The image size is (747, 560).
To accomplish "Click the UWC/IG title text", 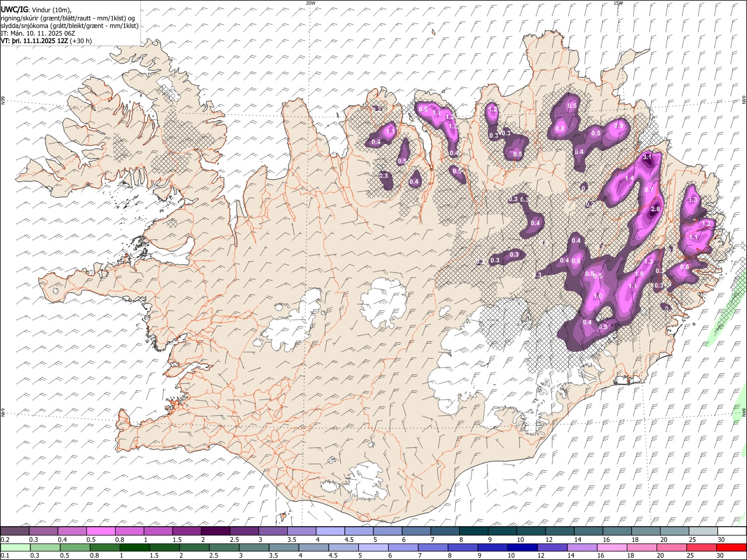I will 14,10.
